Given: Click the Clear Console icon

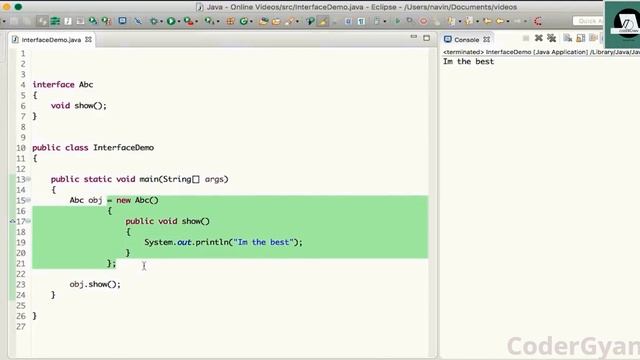Looking at the screenshot, I should click(567, 38).
